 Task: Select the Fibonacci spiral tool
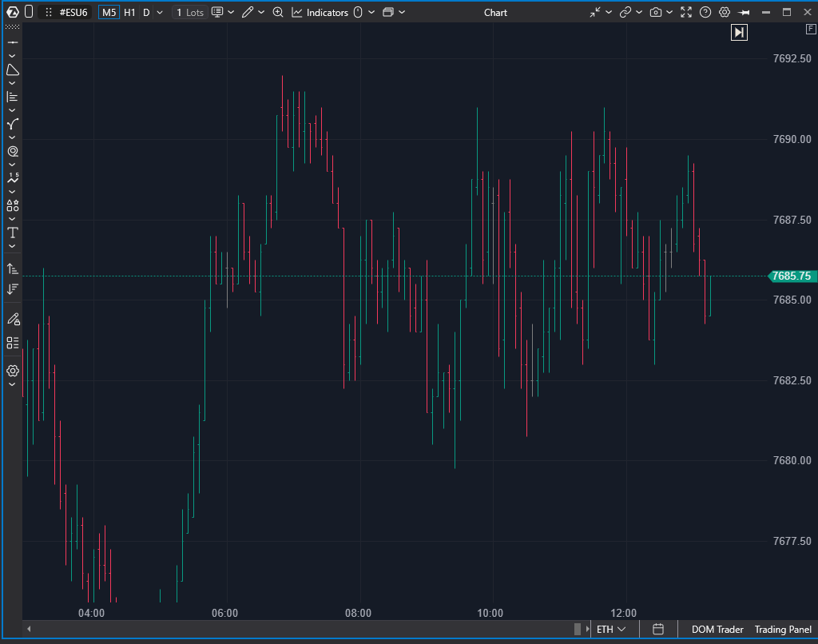click(x=13, y=151)
